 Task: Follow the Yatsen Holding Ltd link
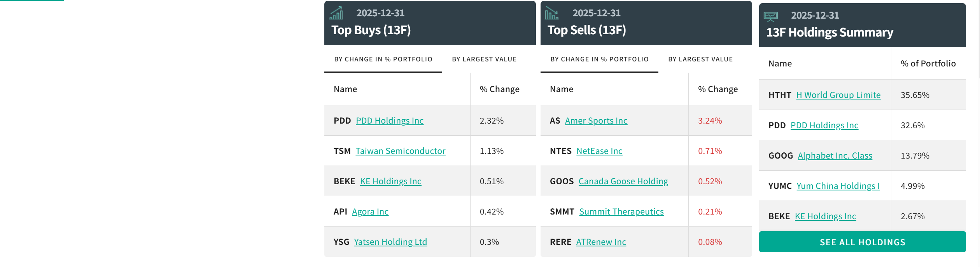(x=390, y=242)
